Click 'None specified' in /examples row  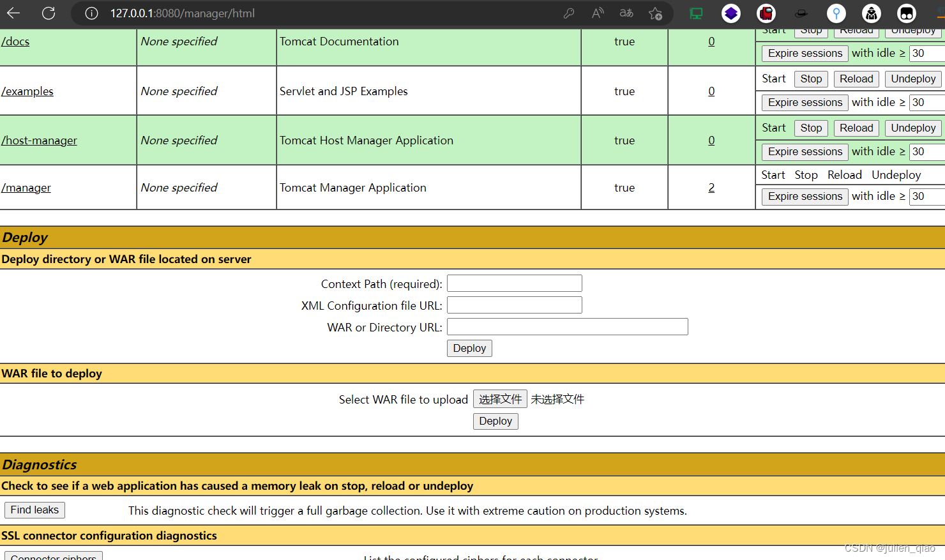point(179,91)
